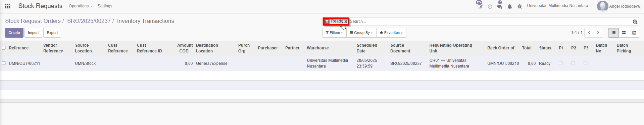The width and height of the screenshot is (644, 125).
Task: Click the Create button
Action: point(14,33)
